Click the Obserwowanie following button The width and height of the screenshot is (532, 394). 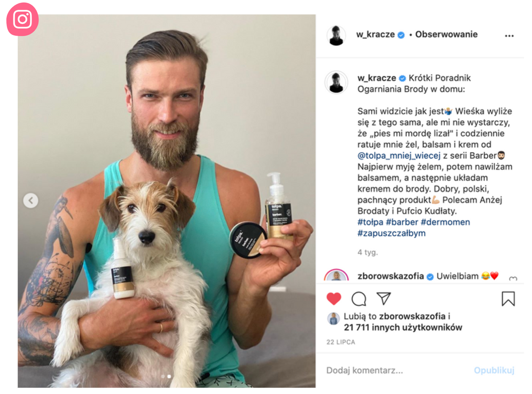[x=446, y=34]
